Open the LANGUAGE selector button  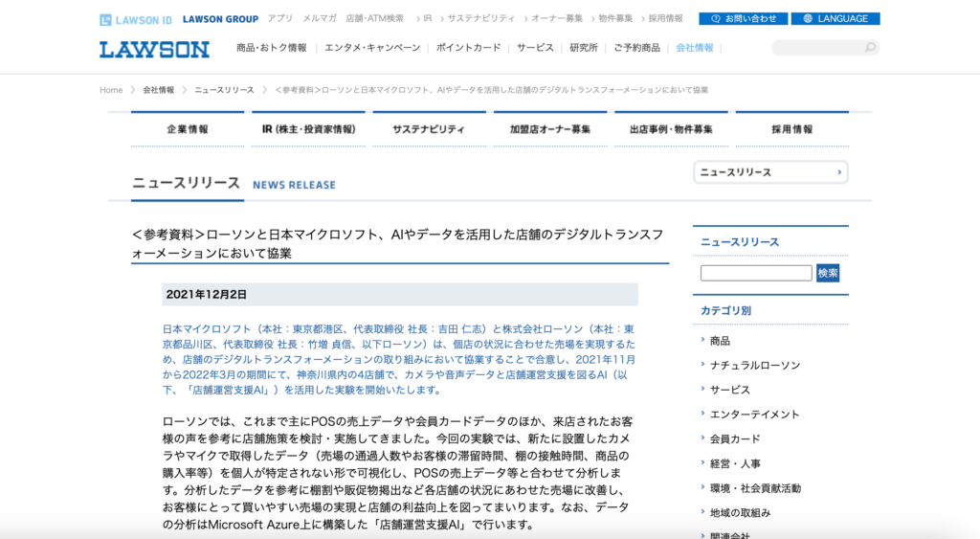pos(835,19)
